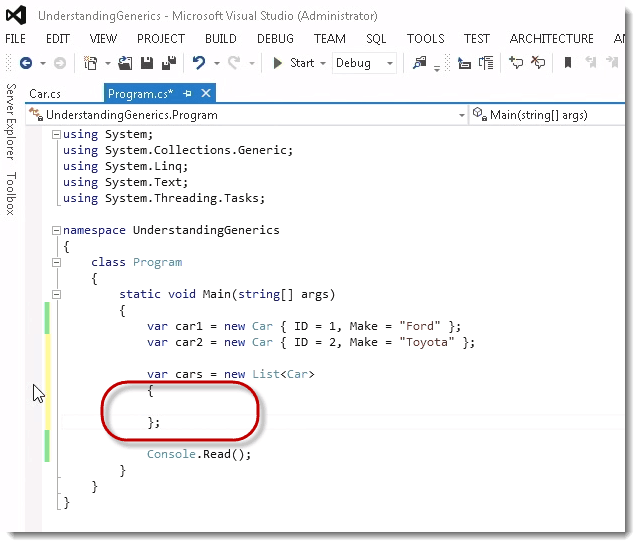Open the BUILD menu
This screenshot has height=547, width=640.
[221, 39]
